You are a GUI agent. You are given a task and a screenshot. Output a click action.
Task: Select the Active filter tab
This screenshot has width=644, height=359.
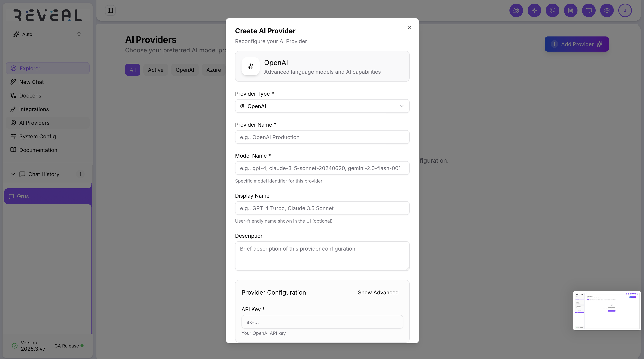tap(156, 70)
